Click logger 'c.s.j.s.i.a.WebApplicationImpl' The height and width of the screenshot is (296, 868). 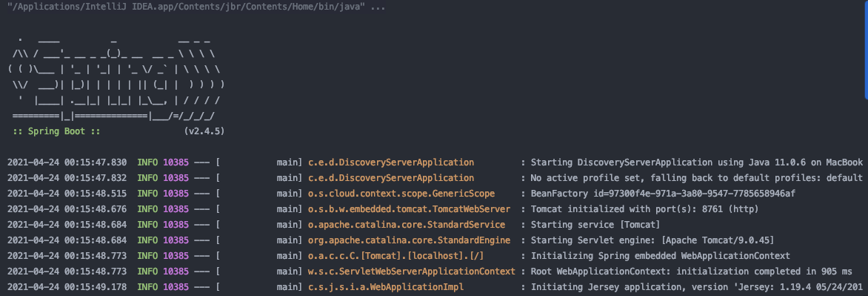tap(386, 287)
